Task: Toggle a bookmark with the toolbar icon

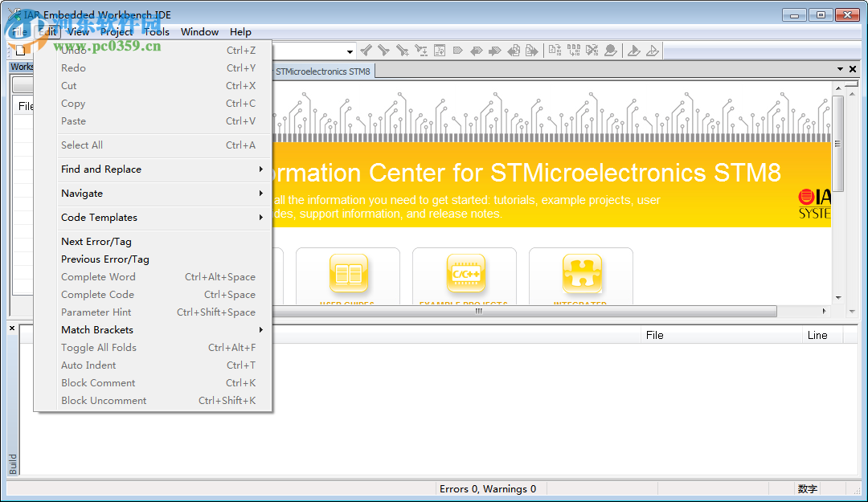Action: point(458,51)
